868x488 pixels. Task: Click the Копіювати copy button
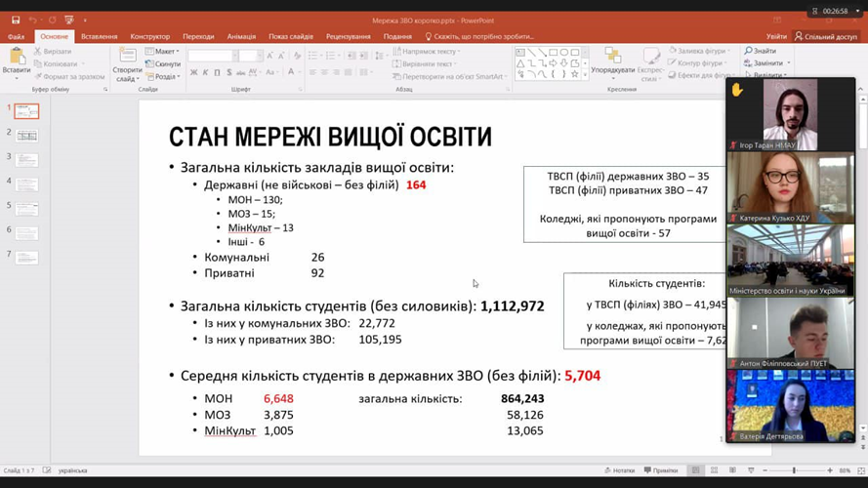click(x=57, y=63)
